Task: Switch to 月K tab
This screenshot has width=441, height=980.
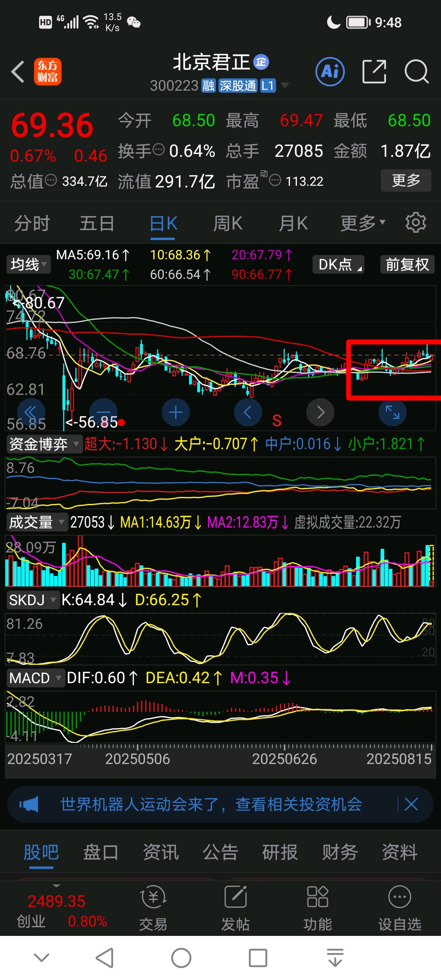Action: coord(293,223)
